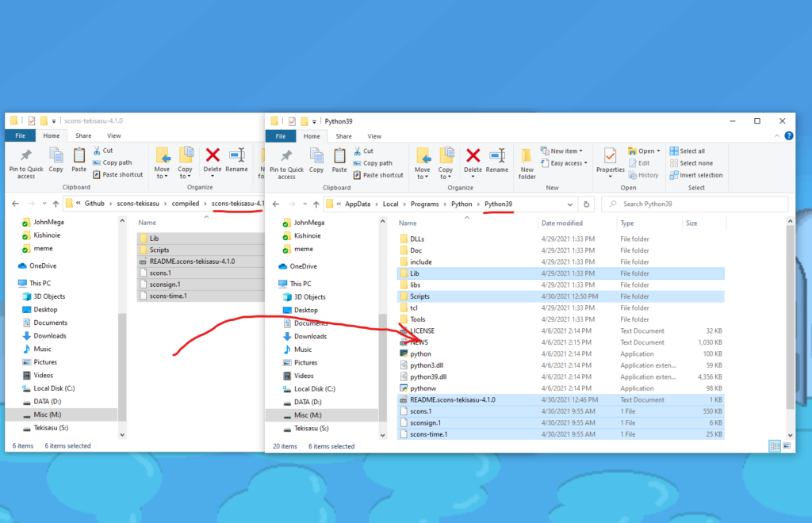
Task: Click compiled in the scons-tekisasu address path
Action: click(186, 204)
